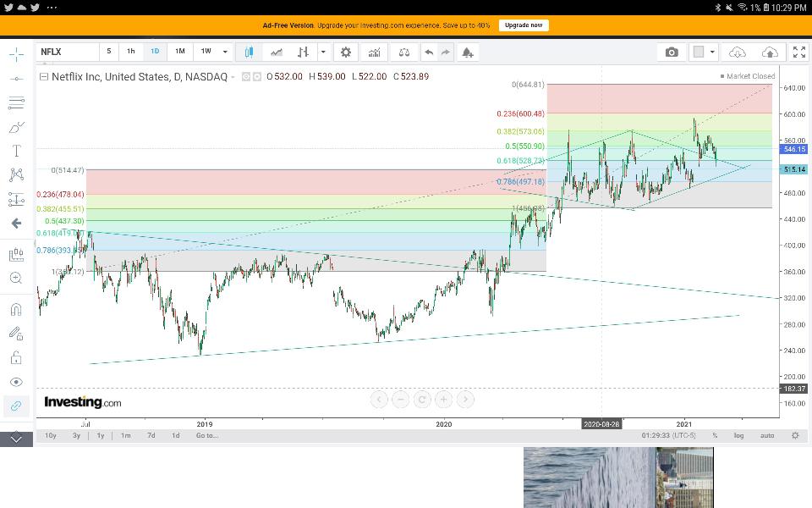Image resolution: width=812 pixels, height=508 pixels.
Task: Open chart settings gear in top toolbar
Action: coord(345,52)
